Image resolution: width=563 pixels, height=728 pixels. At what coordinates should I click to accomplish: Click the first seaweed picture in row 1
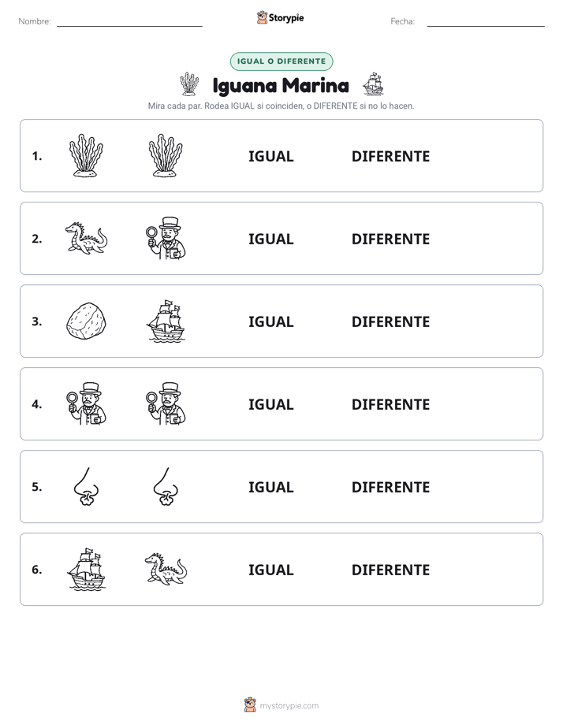86,155
